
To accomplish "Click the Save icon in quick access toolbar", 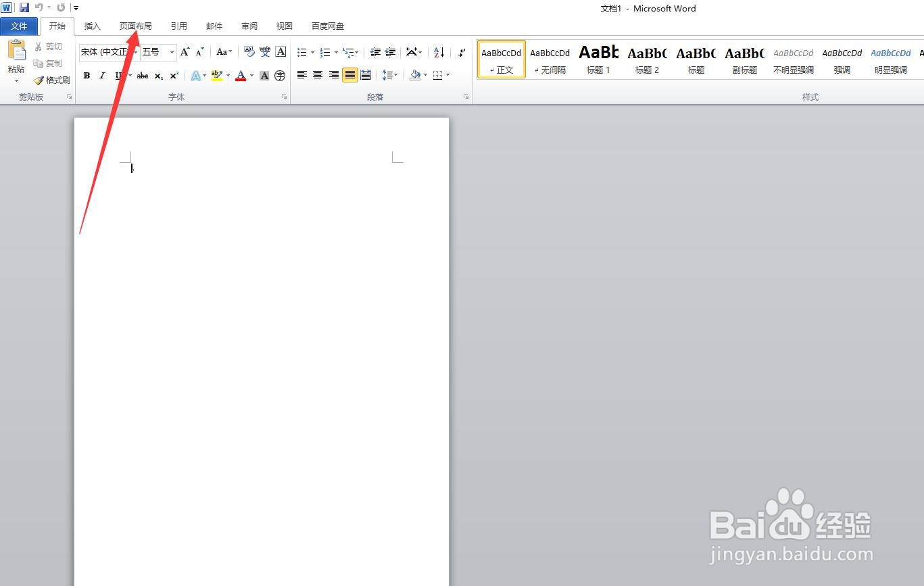I will click(24, 7).
